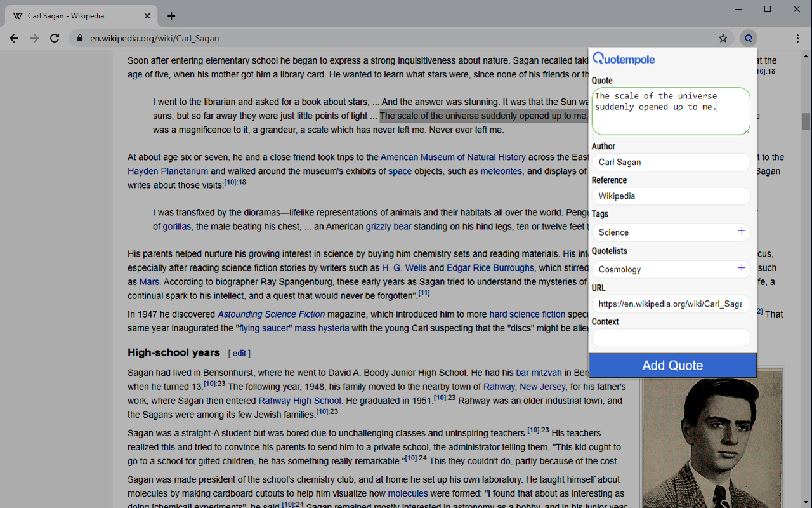The image size is (812, 508).
Task: Reload the page
Action: click(x=55, y=38)
